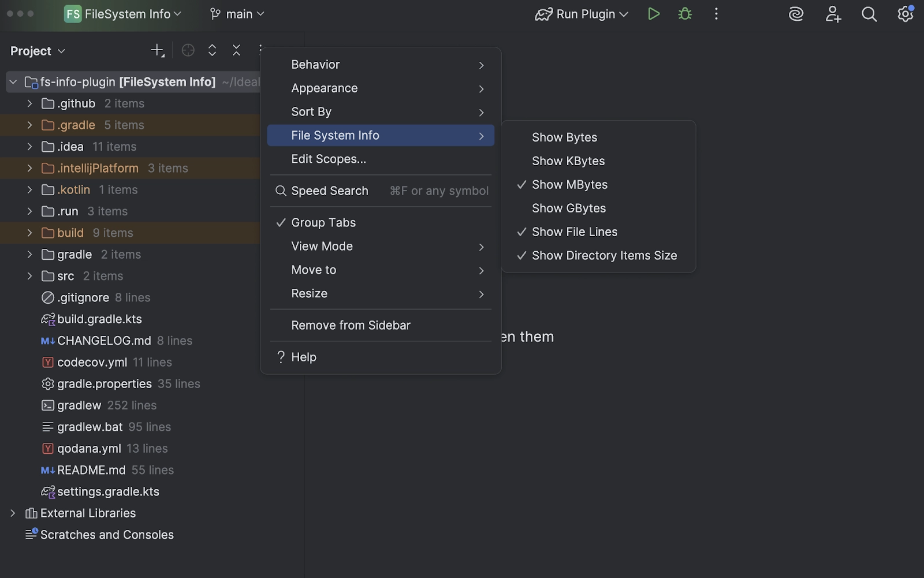Expand the .github folder
The image size is (924, 578).
tap(29, 103)
